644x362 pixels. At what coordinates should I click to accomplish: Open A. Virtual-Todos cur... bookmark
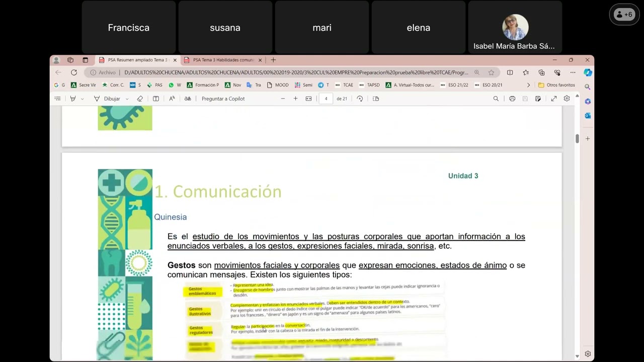(x=410, y=85)
